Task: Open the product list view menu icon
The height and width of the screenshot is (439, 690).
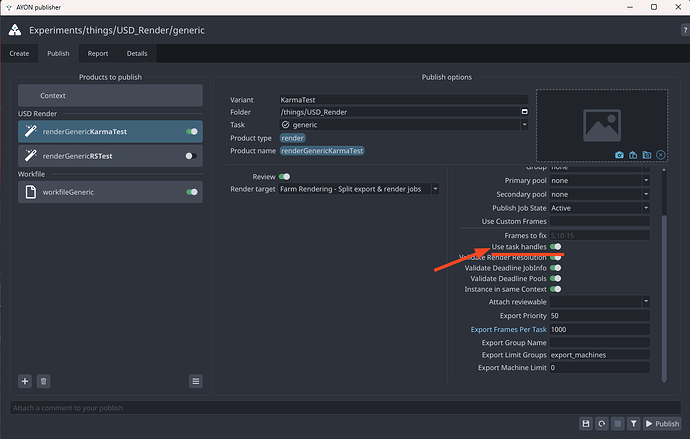Action: coord(196,381)
